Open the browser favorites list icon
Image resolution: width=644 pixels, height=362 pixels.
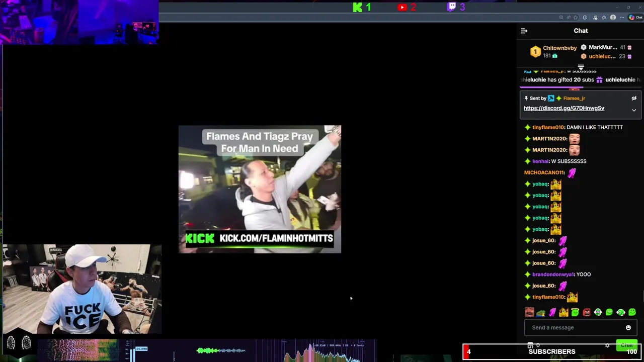point(604,18)
